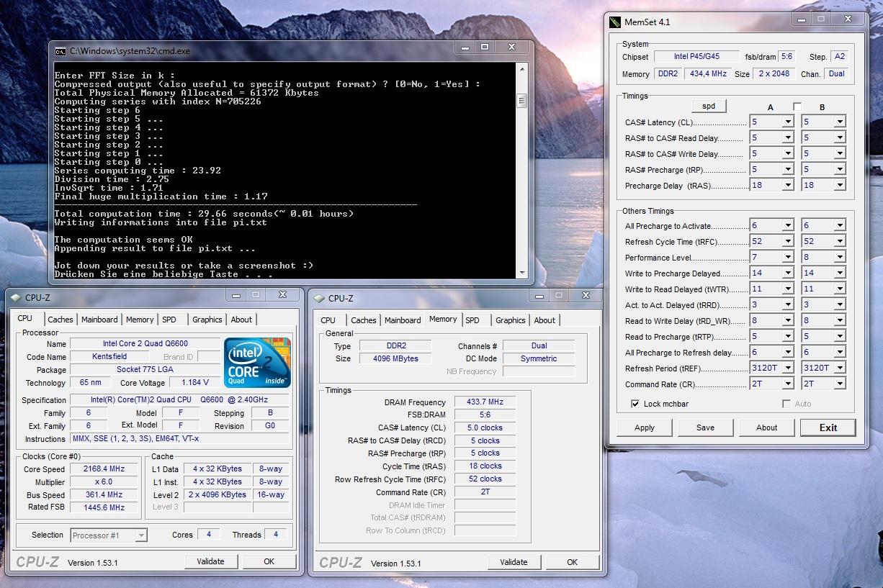This screenshot has width=883, height=588.
Task: Open the RAS# Precharge (tRP) column B dropdown
Action: (x=839, y=170)
